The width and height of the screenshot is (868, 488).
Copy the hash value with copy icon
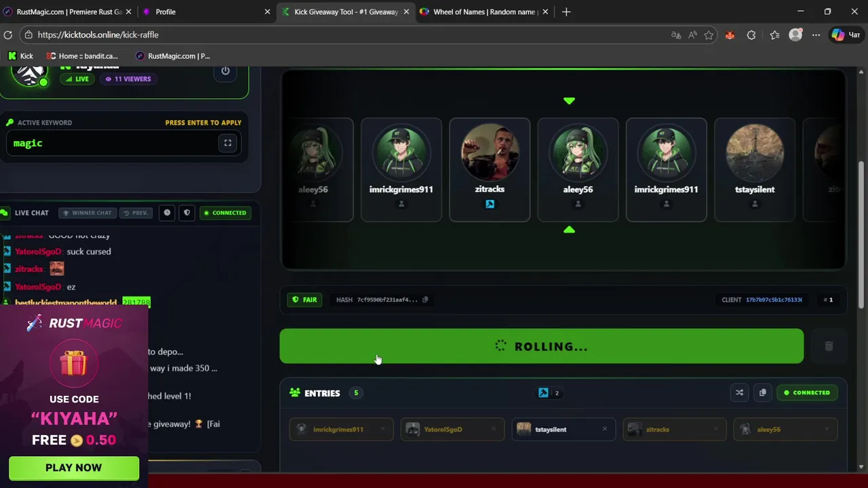point(425,300)
